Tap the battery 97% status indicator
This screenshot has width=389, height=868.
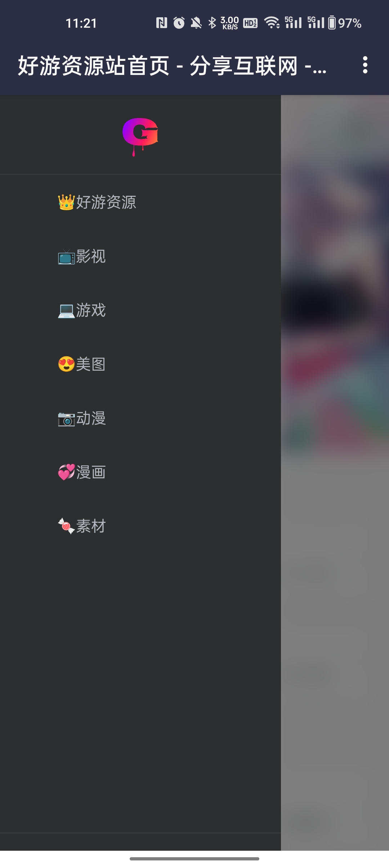click(x=345, y=23)
